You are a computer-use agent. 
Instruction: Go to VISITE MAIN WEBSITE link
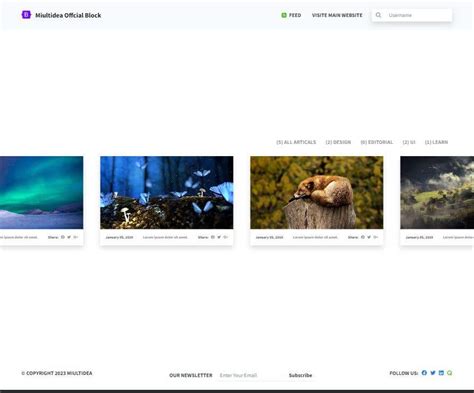click(x=337, y=15)
